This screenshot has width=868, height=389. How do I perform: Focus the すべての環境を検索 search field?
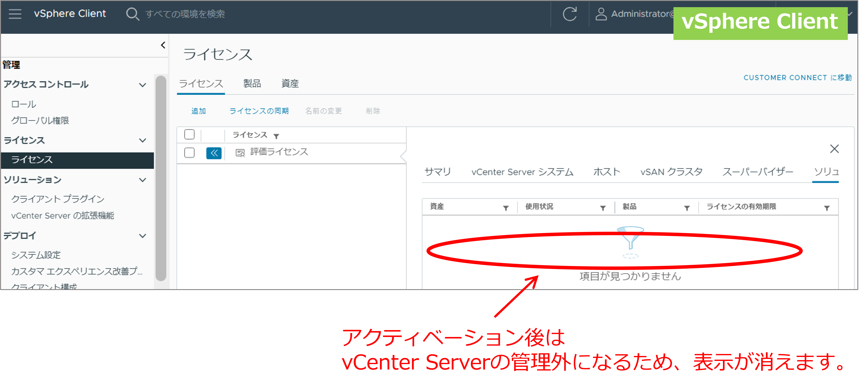coord(185,14)
